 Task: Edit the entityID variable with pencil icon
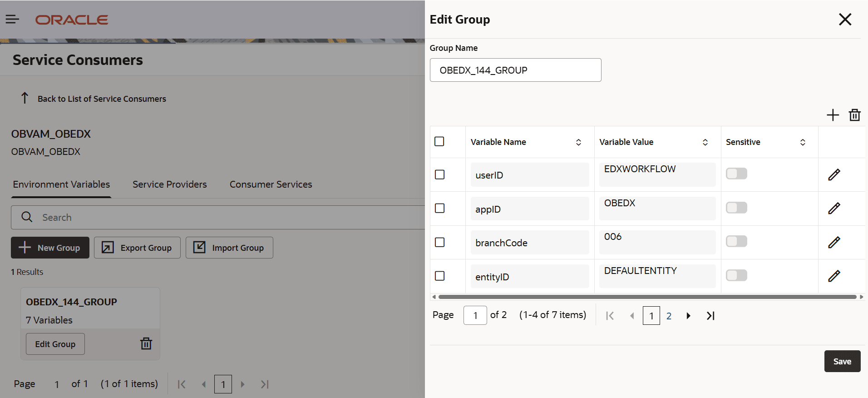(834, 276)
